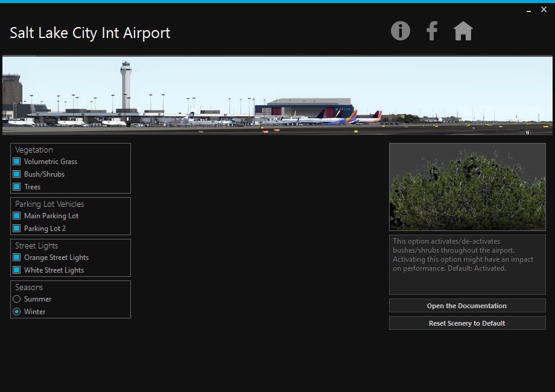Disable White Street Lights

[17, 270]
